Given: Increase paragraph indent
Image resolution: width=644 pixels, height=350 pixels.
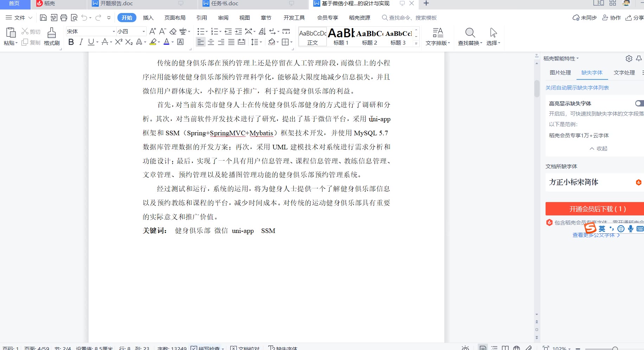Looking at the screenshot, I should 238,31.
